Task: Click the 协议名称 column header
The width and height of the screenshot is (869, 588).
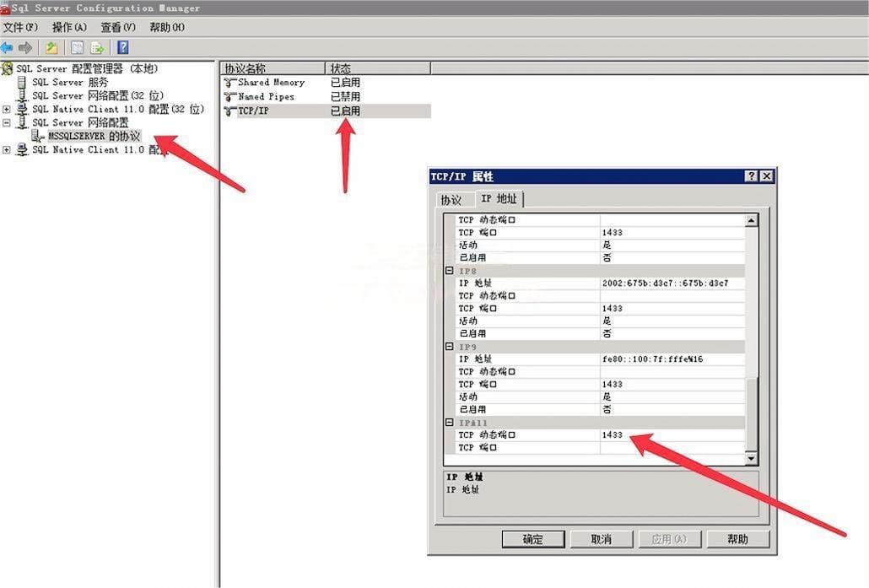Action: click(273, 68)
